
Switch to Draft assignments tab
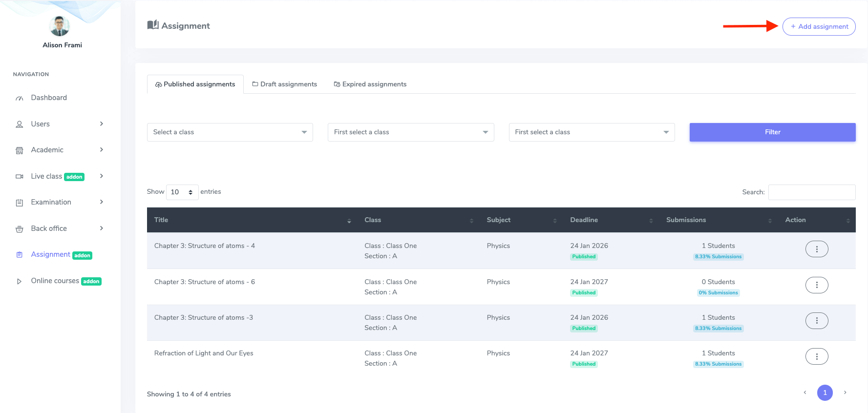tap(284, 84)
